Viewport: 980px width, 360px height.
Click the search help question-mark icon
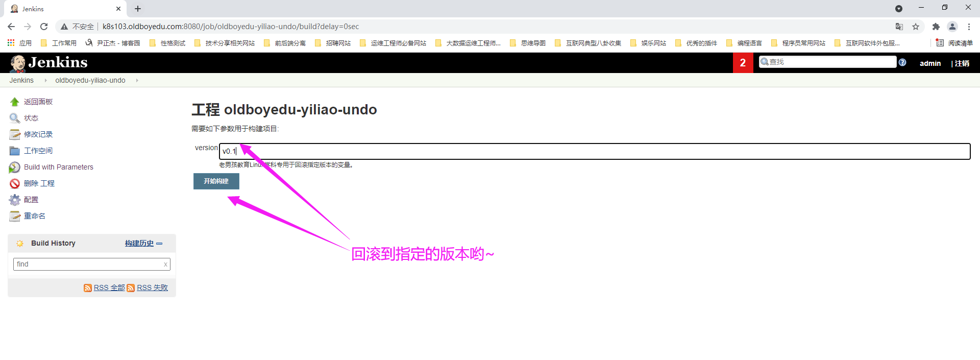902,62
